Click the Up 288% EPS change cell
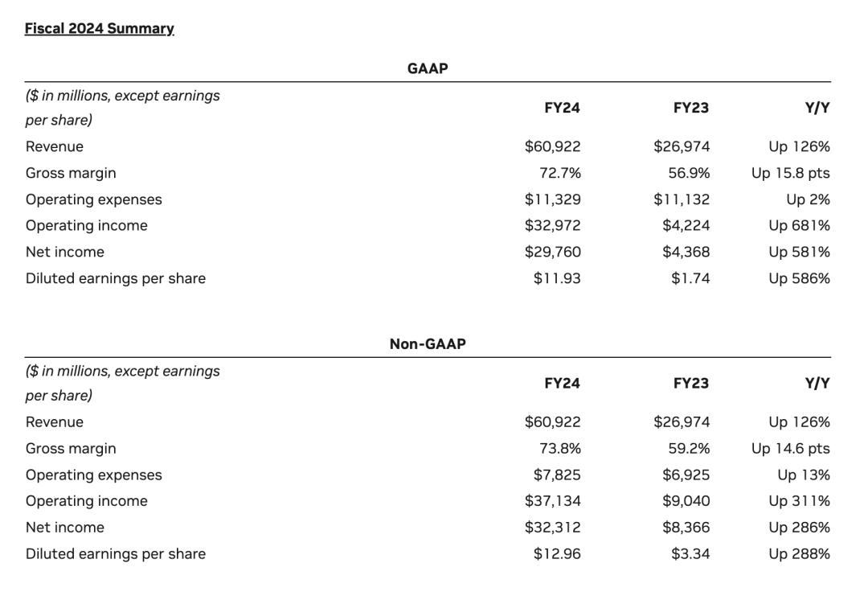868x596 pixels. point(800,553)
